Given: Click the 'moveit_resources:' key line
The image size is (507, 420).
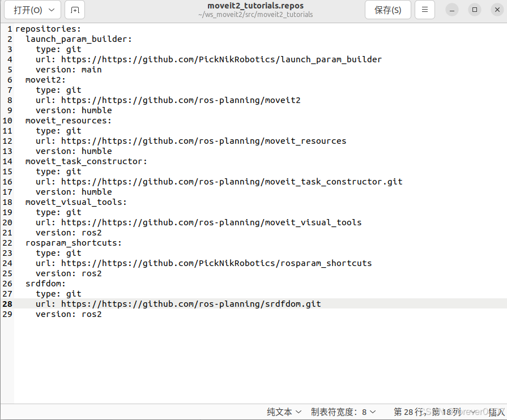Looking at the screenshot, I should pyautogui.click(x=68, y=121).
